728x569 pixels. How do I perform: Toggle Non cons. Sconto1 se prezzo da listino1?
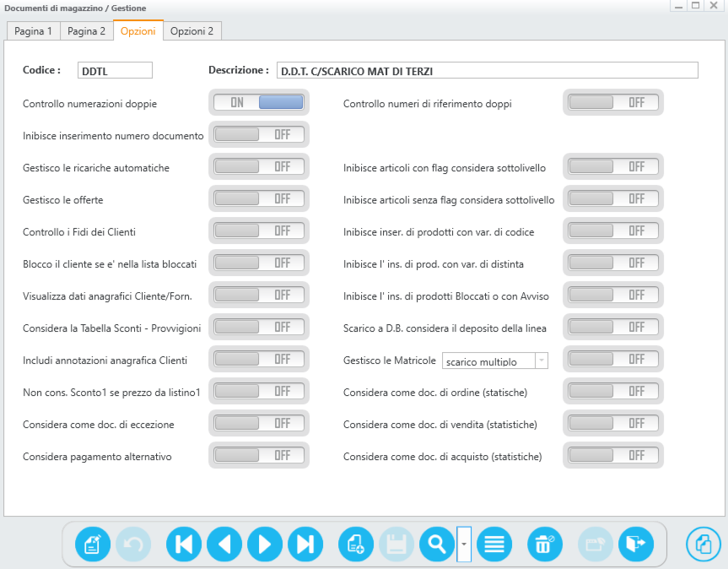259,391
